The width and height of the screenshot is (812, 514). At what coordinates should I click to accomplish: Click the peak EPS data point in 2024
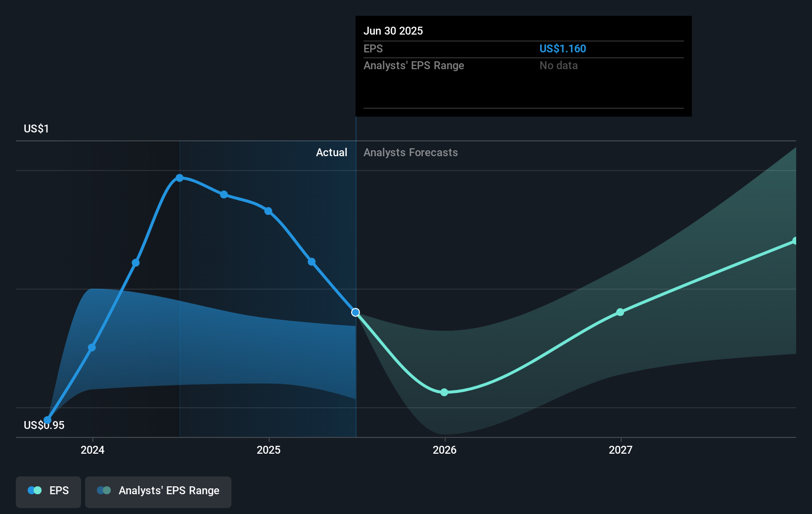click(180, 178)
